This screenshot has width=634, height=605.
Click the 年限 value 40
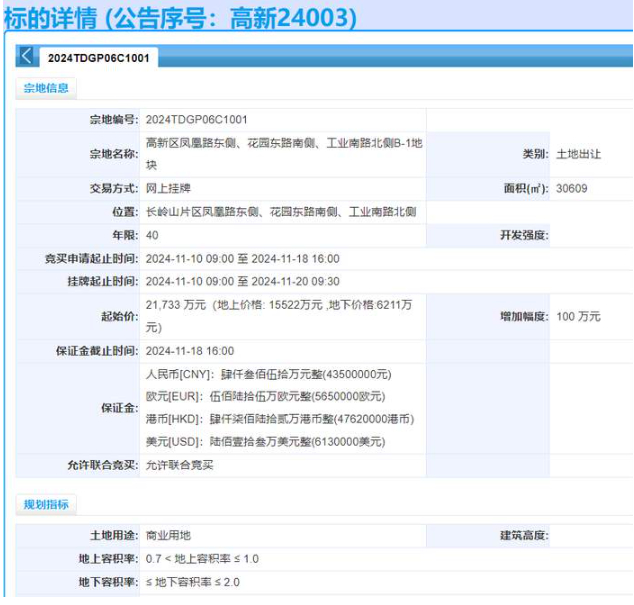click(152, 235)
